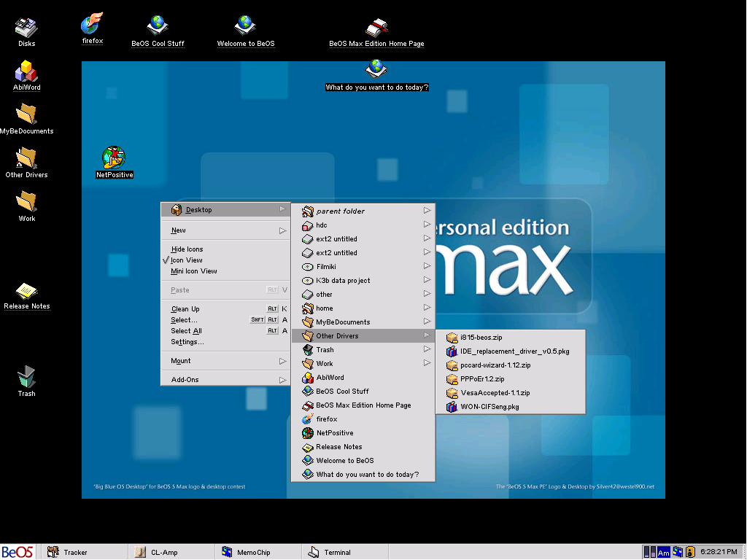Expand the Add-Ons submenu
This screenshot has width=747, height=560.
coord(225,379)
